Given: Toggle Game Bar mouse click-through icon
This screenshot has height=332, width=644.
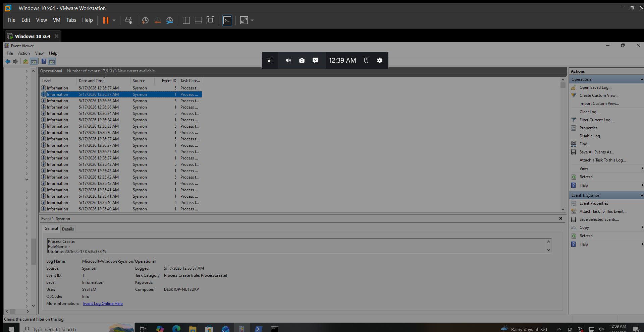Looking at the screenshot, I should [366, 60].
